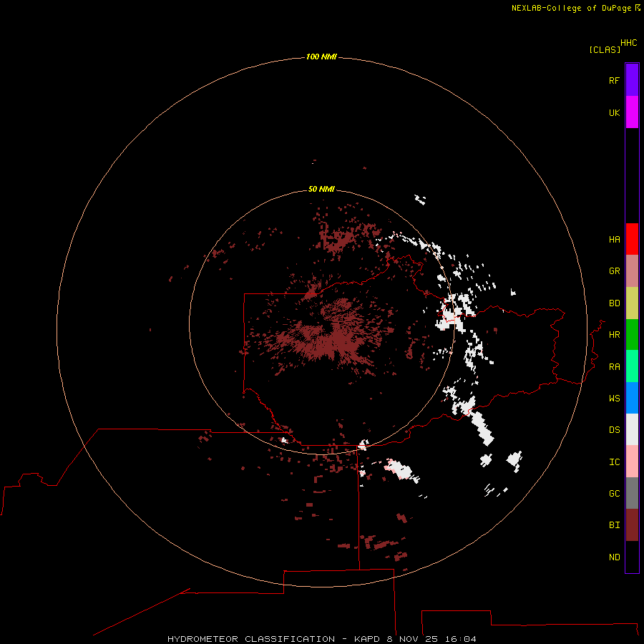
Task: Click the 16:04 timestamp
Action: point(460,639)
